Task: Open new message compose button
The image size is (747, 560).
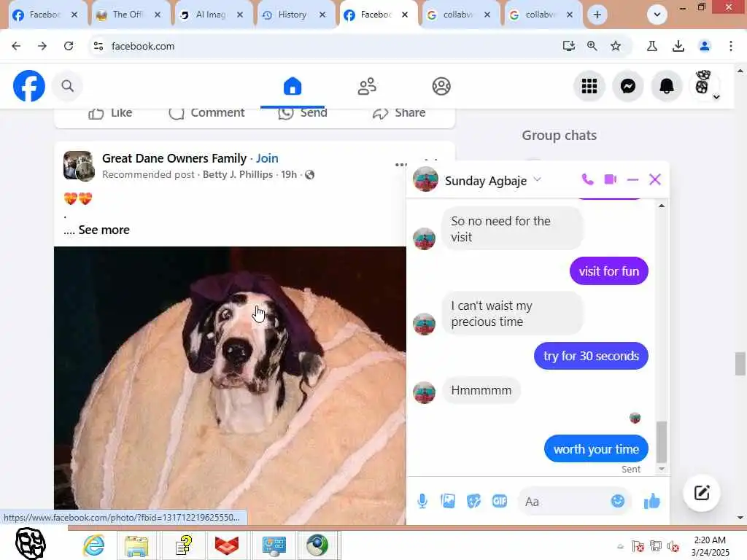Action: point(702,493)
